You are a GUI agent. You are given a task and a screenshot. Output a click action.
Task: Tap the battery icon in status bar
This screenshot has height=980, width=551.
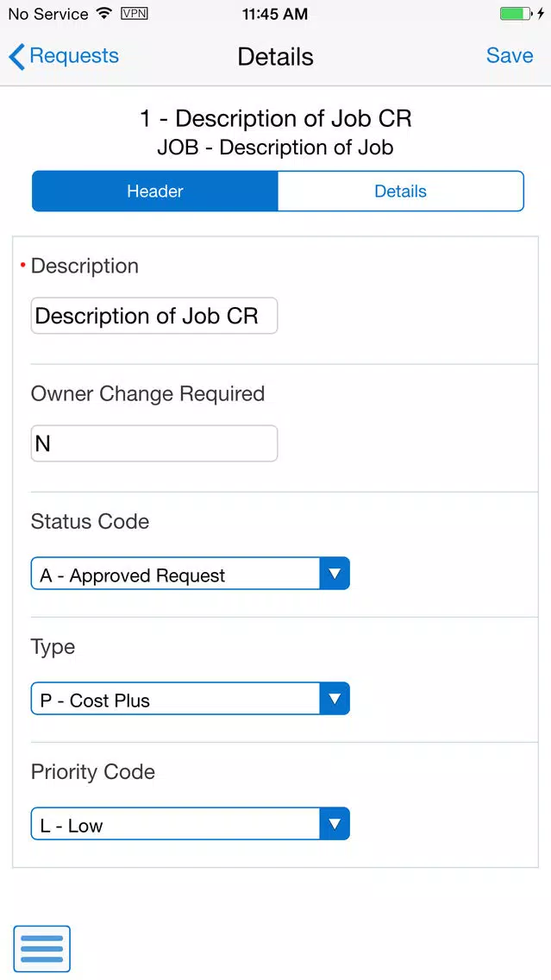click(516, 14)
